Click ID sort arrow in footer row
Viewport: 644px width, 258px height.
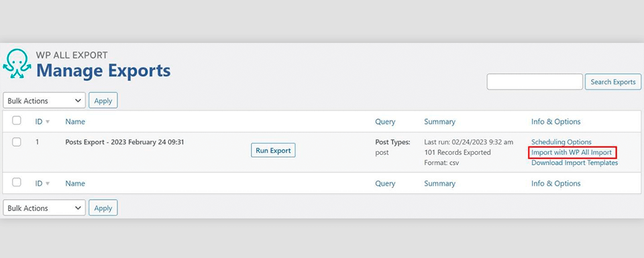point(47,184)
